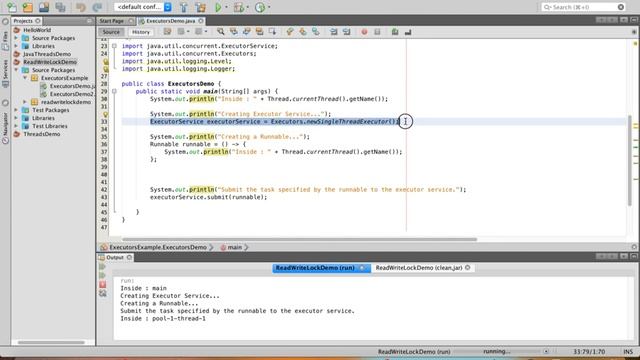Toggle Highlight Search icon

point(260,32)
